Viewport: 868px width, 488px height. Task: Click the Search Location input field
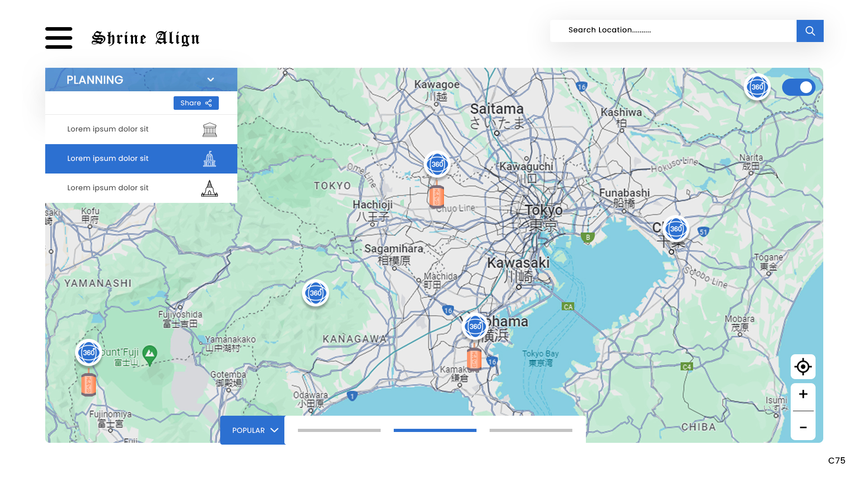(x=673, y=31)
